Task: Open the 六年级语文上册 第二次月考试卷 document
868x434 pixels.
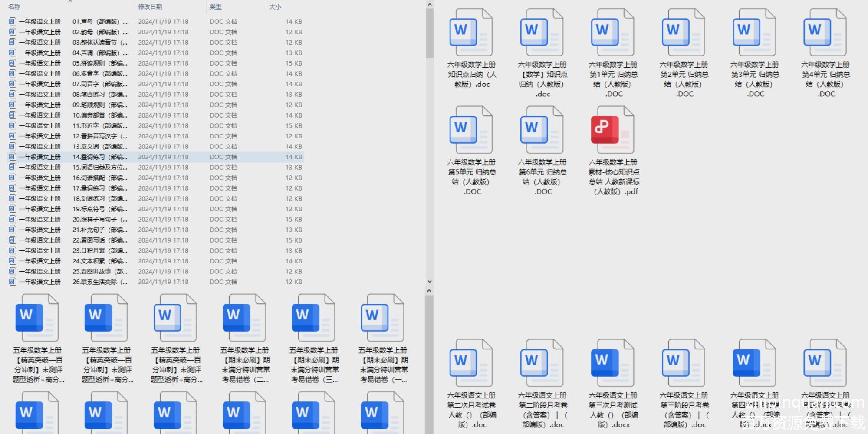Action: 471,363
